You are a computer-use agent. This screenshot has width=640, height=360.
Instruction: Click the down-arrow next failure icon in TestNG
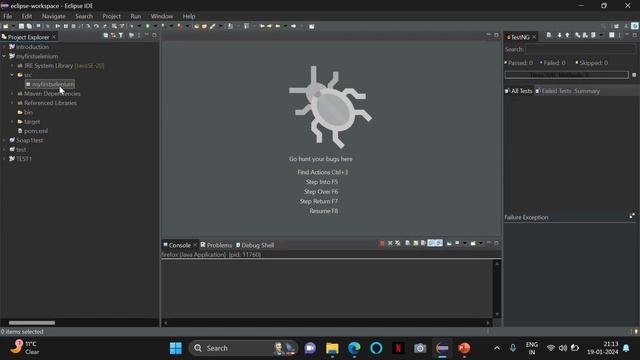point(559,36)
